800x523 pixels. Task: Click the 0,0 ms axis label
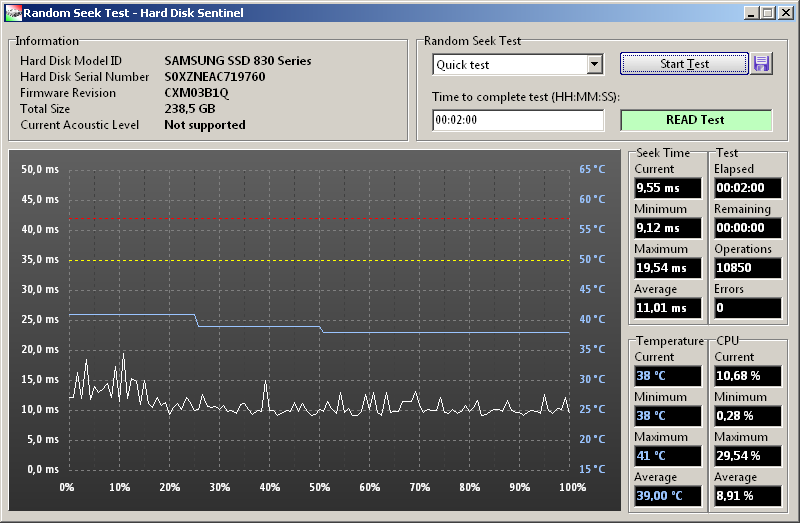[43, 469]
